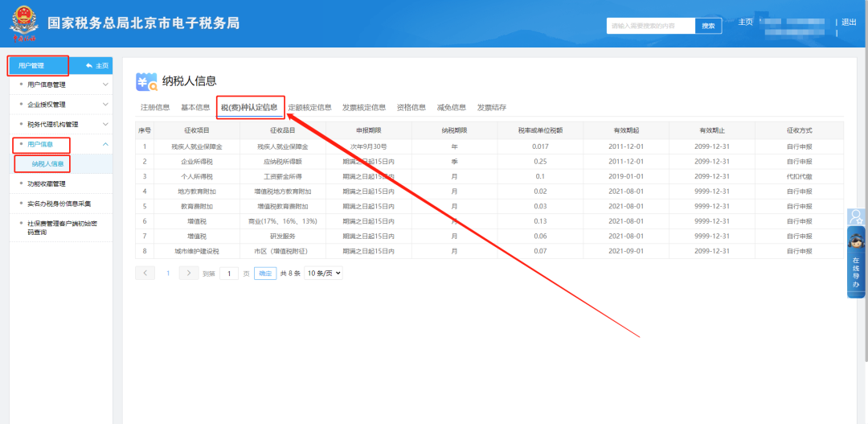Expand the 用户信息管理 sidebar section
Screen dimensions: 868x424
104,84
